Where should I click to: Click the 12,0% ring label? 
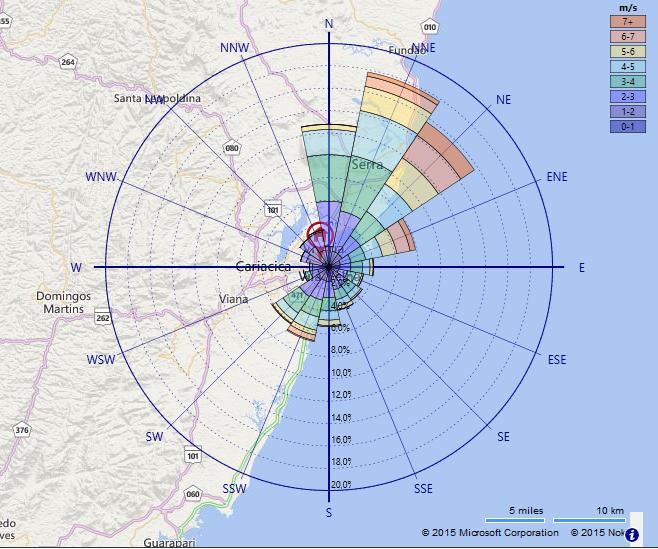[341, 395]
